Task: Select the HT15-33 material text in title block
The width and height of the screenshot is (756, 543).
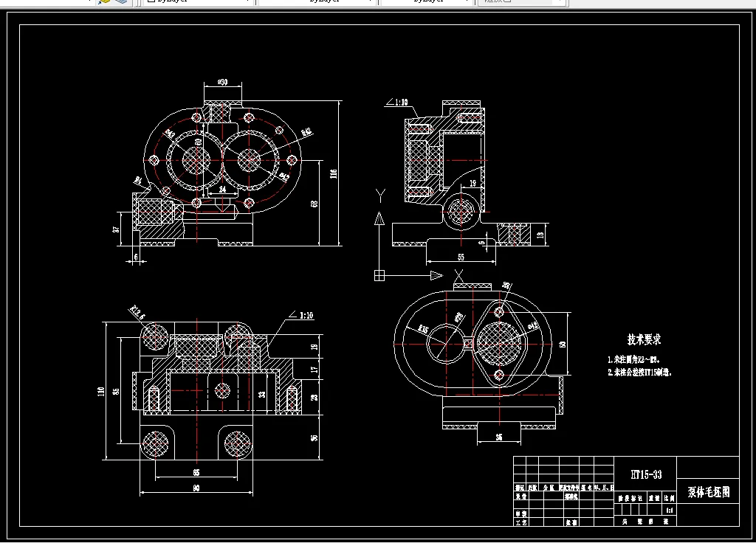Action: [646, 474]
